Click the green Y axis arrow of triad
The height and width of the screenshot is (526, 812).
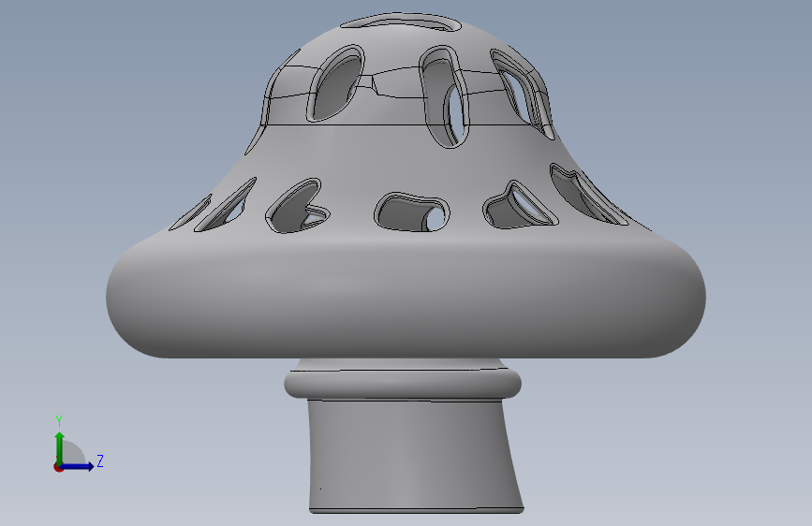pyautogui.click(x=60, y=447)
